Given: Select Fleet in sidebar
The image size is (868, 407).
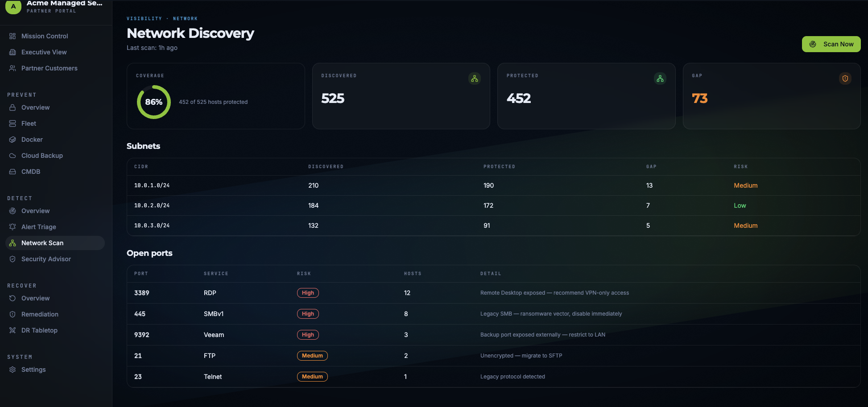Looking at the screenshot, I should click(55, 123).
